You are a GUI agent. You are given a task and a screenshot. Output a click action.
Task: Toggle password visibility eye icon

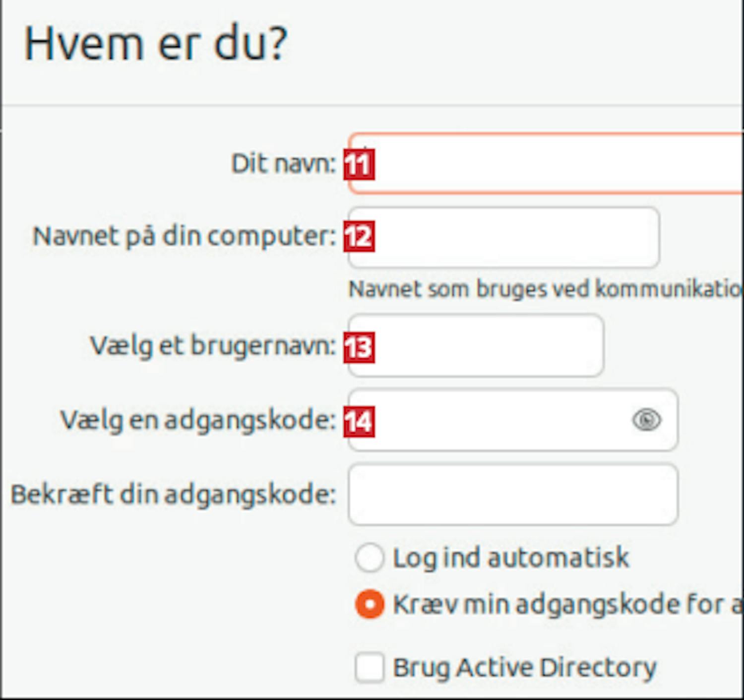[x=646, y=420]
